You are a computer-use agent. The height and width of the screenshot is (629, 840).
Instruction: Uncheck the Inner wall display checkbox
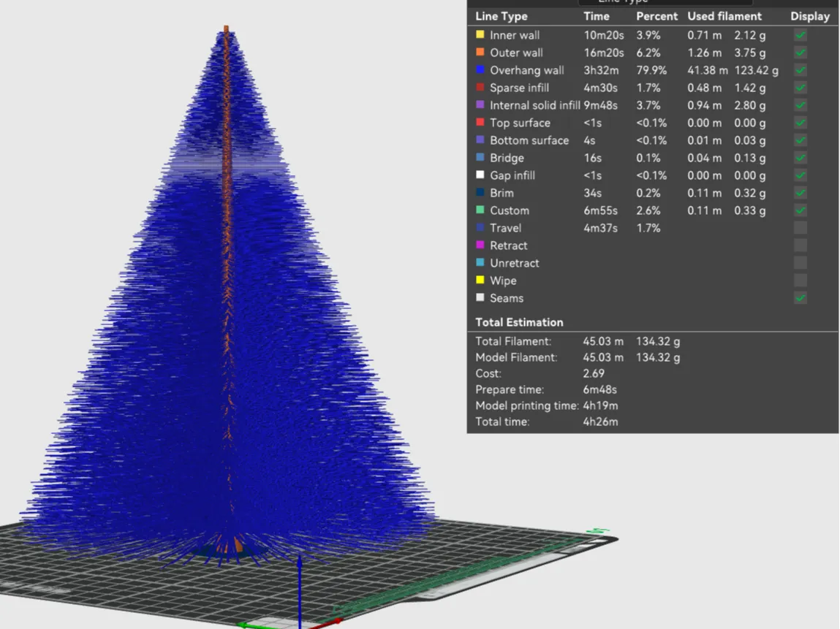click(801, 35)
